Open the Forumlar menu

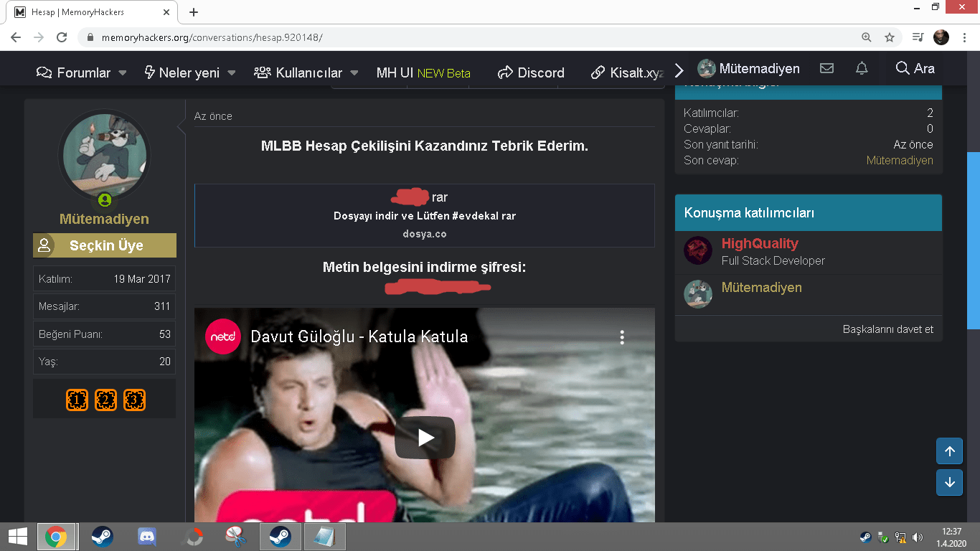[x=74, y=72]
